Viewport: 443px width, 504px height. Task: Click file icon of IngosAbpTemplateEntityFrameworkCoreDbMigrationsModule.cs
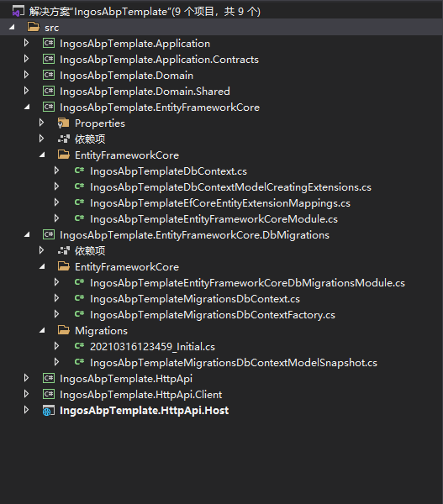[x=79, y=282]
